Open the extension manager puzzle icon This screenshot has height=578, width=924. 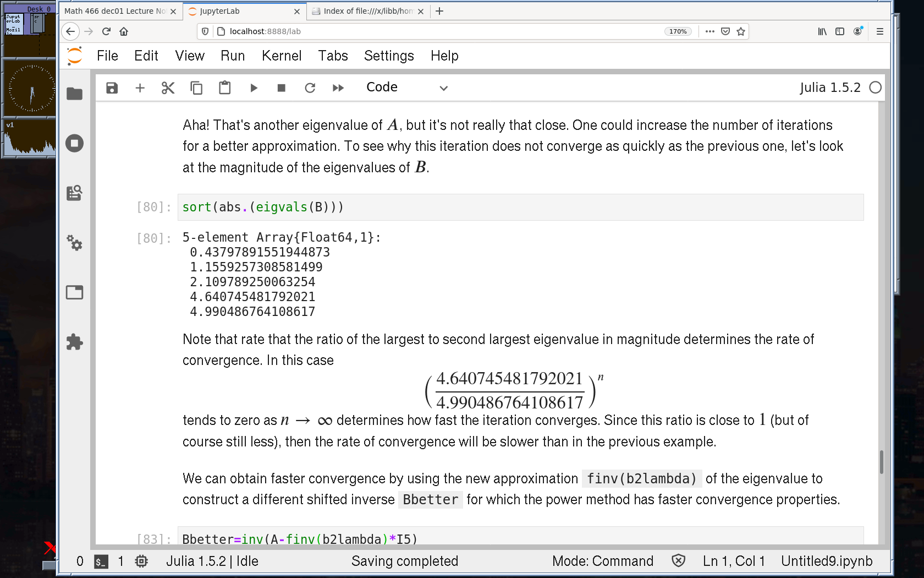(x=74, y=342)
